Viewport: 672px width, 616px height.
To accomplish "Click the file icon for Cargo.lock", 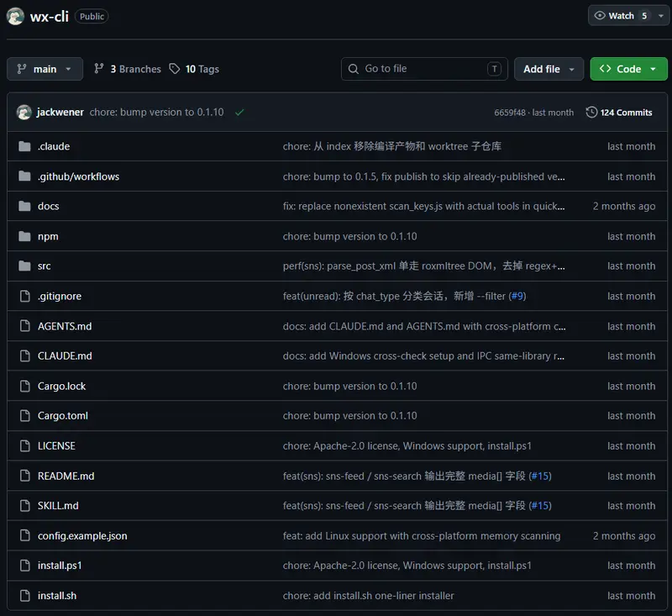I will (x=25, y=387).
